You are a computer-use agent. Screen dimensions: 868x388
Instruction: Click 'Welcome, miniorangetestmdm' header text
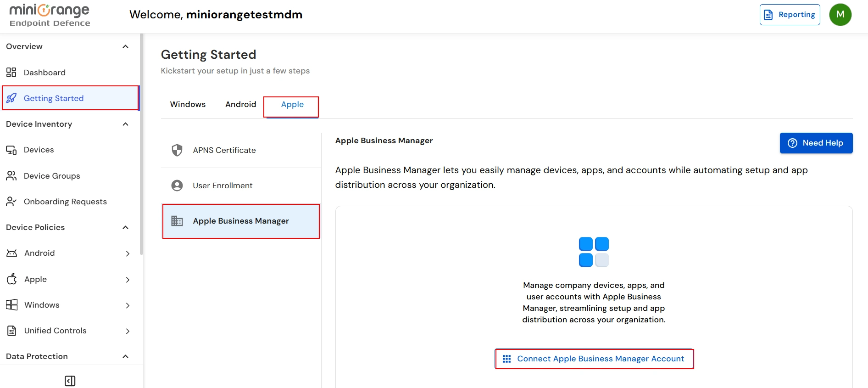216,15
